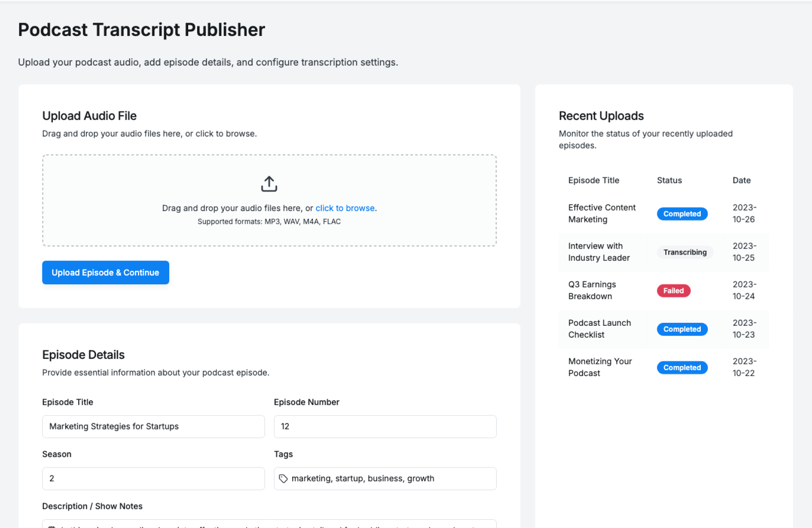This screenshot has height=528, width=812.
Task: Click the Status column header
Action: point(669,180)
